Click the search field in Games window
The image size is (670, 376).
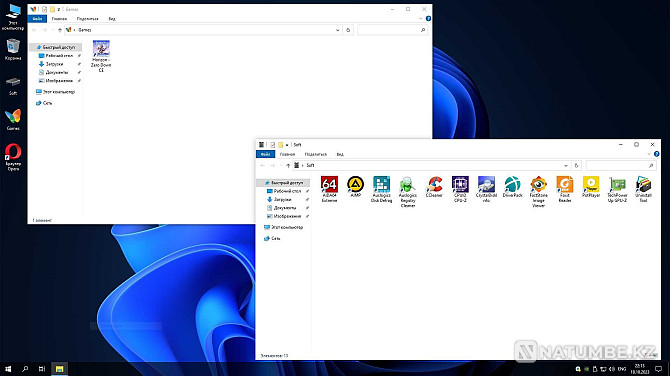point(393,30)
